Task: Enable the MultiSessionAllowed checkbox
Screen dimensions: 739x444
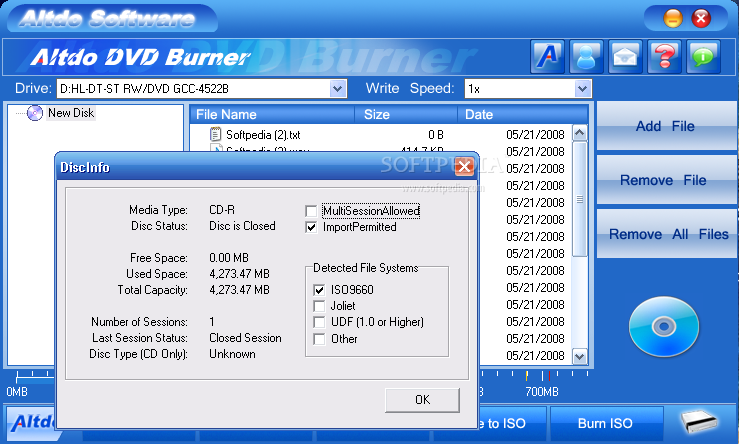Action: 311,211
